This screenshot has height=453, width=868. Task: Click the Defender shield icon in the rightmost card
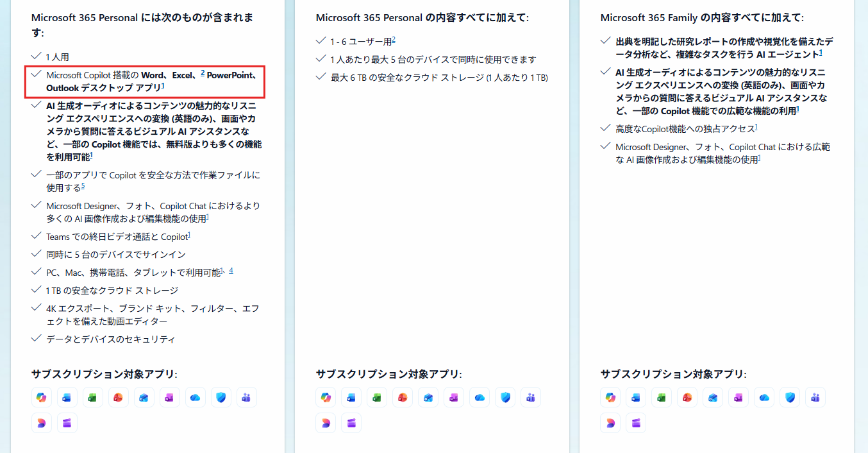790,397
